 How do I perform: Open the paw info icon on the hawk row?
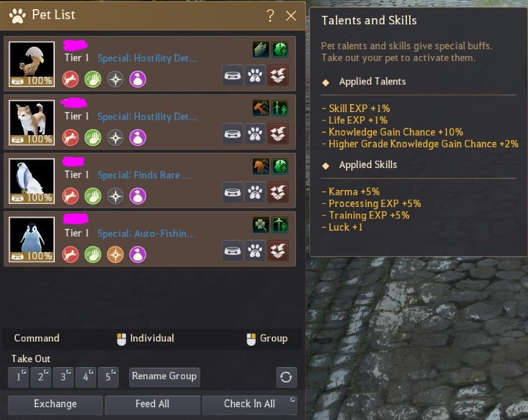pos(255,192)
